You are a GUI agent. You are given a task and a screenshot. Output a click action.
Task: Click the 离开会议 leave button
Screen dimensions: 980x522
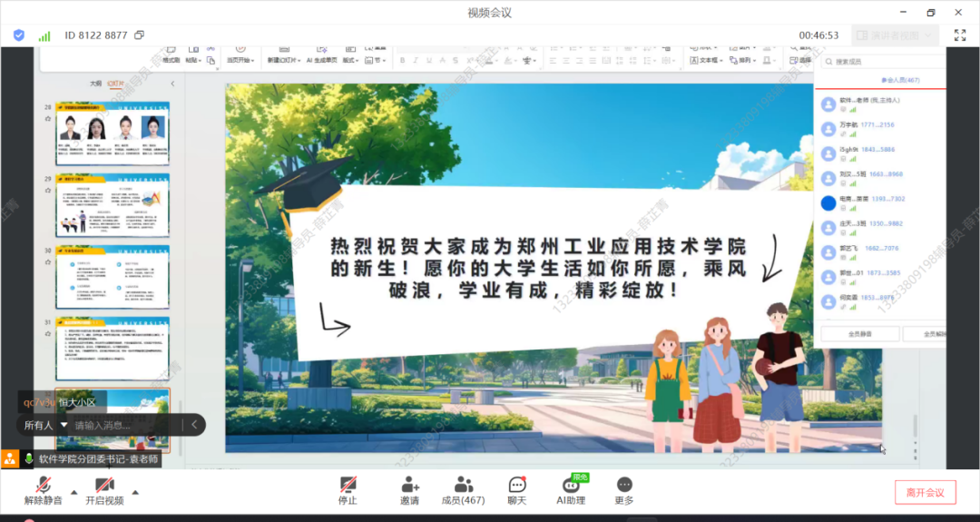pos(925,493)
